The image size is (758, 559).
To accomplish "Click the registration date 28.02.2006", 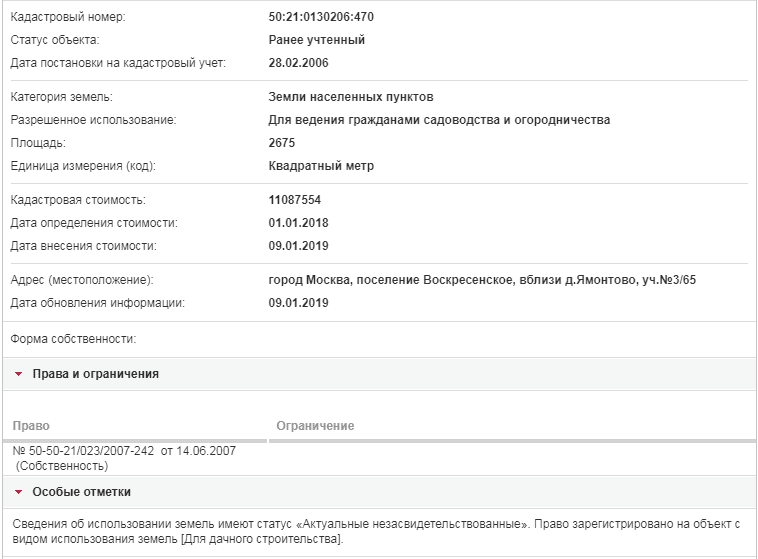I will pyautogui.click(x=298, y=63).
